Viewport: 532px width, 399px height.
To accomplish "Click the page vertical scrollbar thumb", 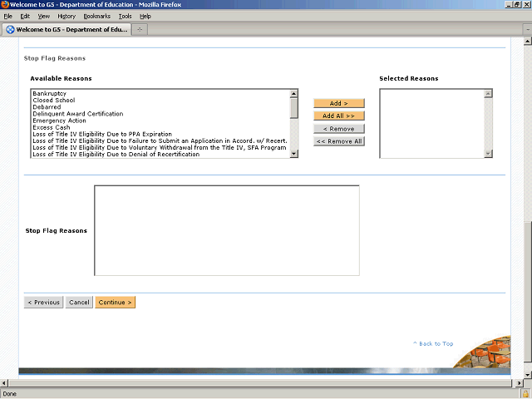I will 527,293.
